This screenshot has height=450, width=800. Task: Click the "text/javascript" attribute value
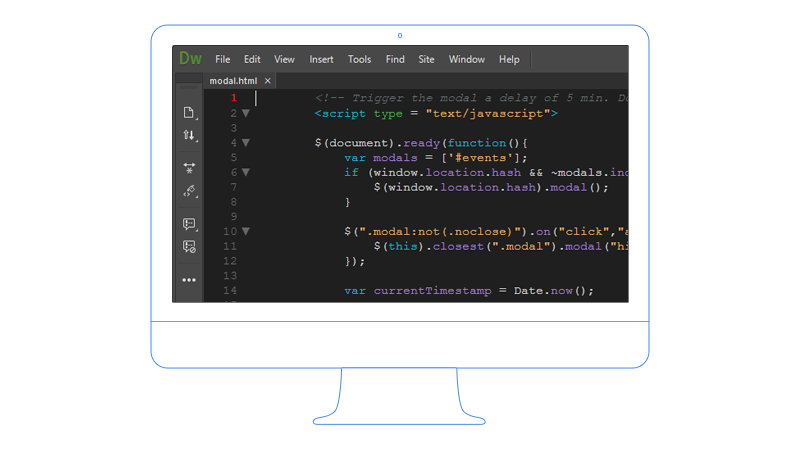[x=488, y=114]
